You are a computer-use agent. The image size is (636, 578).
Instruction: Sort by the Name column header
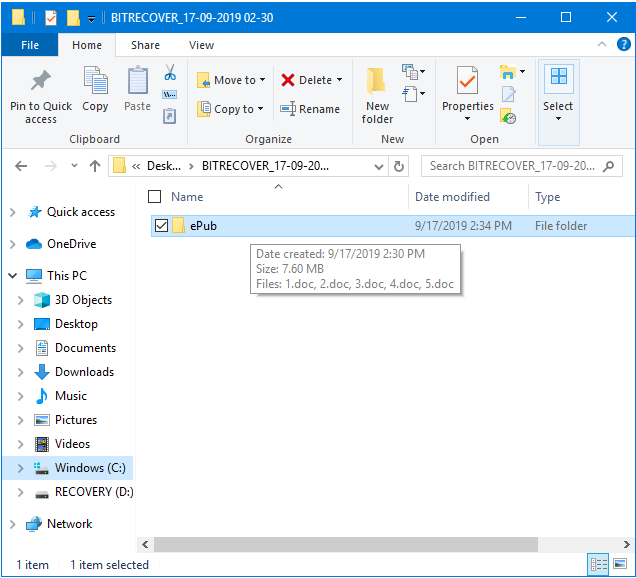(278, 197)
